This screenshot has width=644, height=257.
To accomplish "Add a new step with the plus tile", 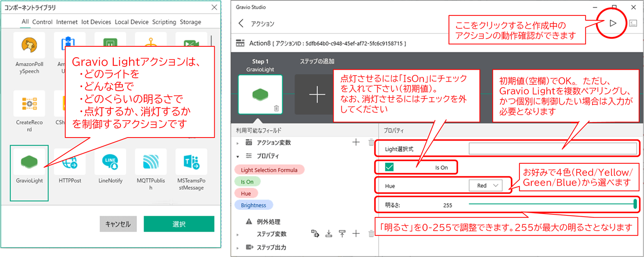I will (x=317, y=94).
